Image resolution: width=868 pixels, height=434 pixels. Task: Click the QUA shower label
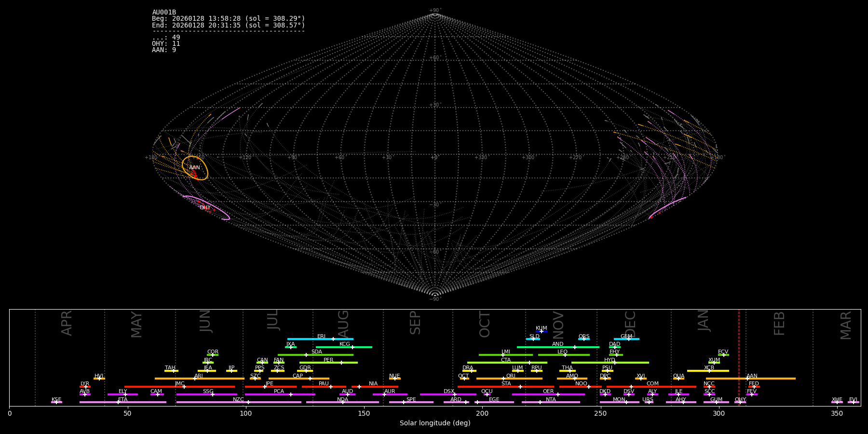(x=678, y=376)
